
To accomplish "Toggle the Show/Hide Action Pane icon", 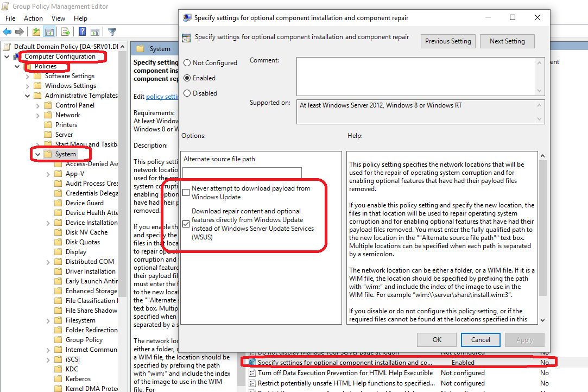I will tap(94, 32).
